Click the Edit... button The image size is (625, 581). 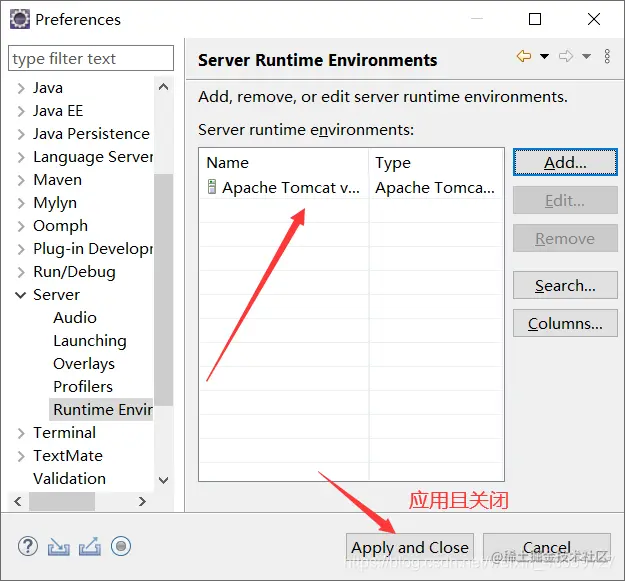click(565, 200)
